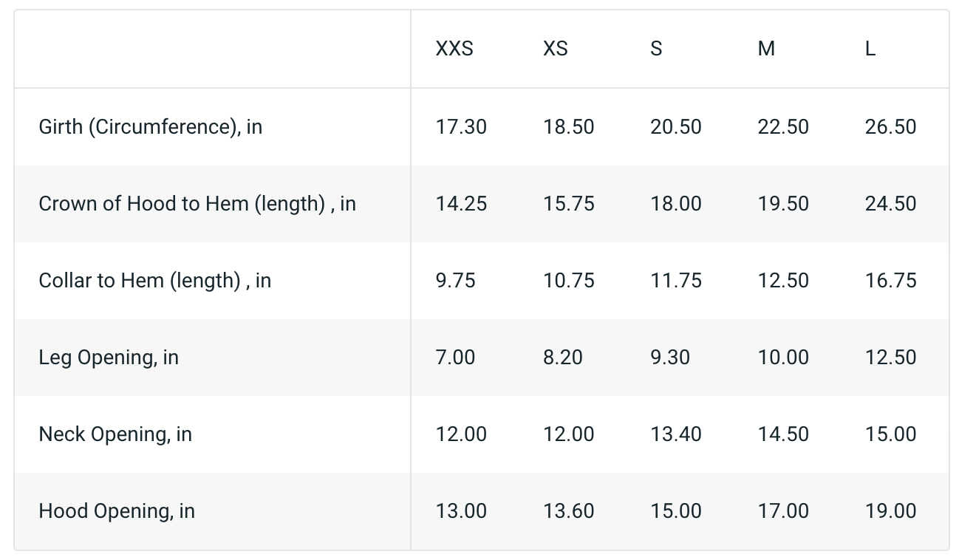Select 18.00 crown-to-hem value for S

pyautogui.click(x=675, y=204)
